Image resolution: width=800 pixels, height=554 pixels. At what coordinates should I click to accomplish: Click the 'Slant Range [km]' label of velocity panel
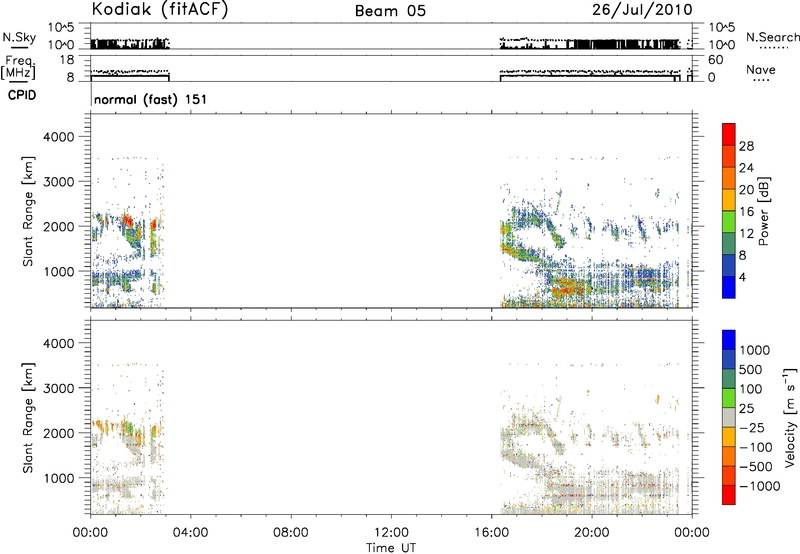(x=28, y=418)
